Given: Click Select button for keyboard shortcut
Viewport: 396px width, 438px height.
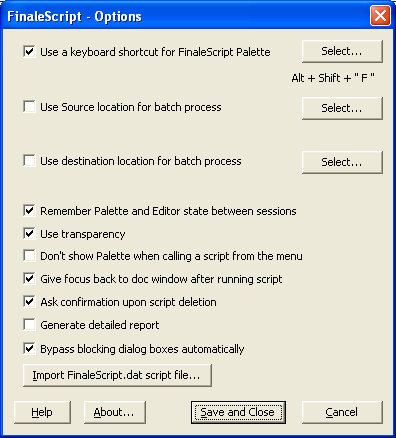Looking at the screenshot, I should click(x=342, y=51).
